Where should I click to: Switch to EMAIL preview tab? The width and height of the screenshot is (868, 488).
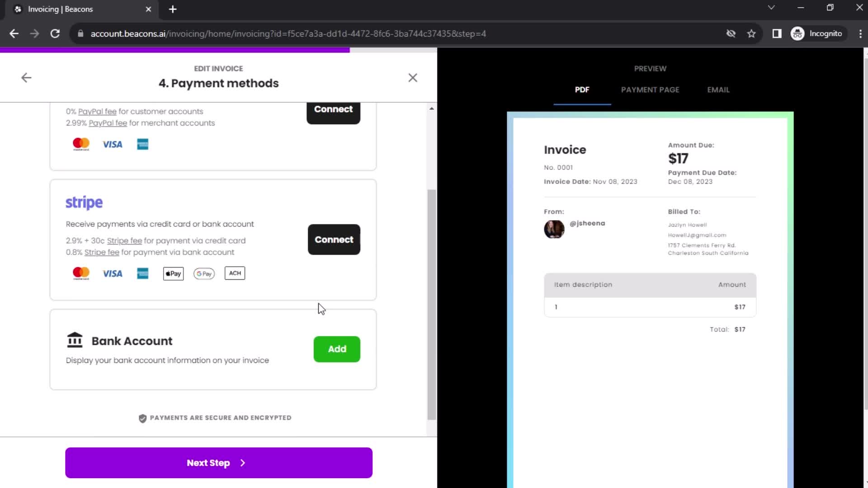(x=718, y=89)
